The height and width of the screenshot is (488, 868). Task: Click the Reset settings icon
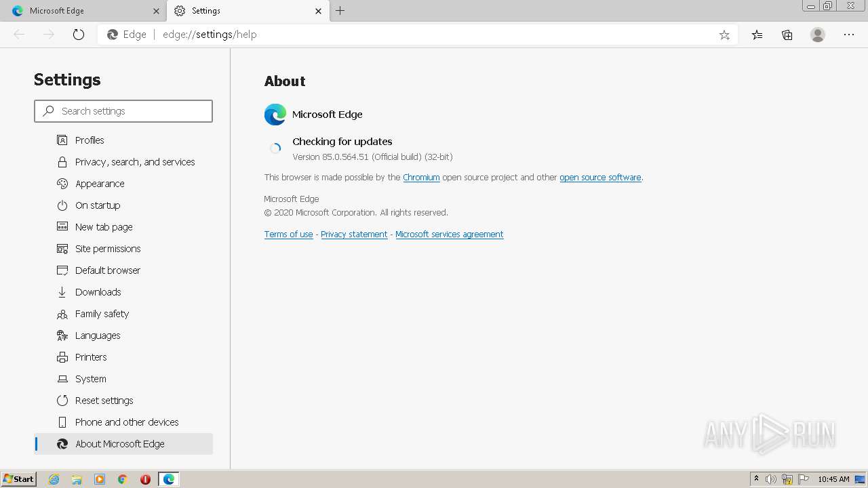[62, 401]
